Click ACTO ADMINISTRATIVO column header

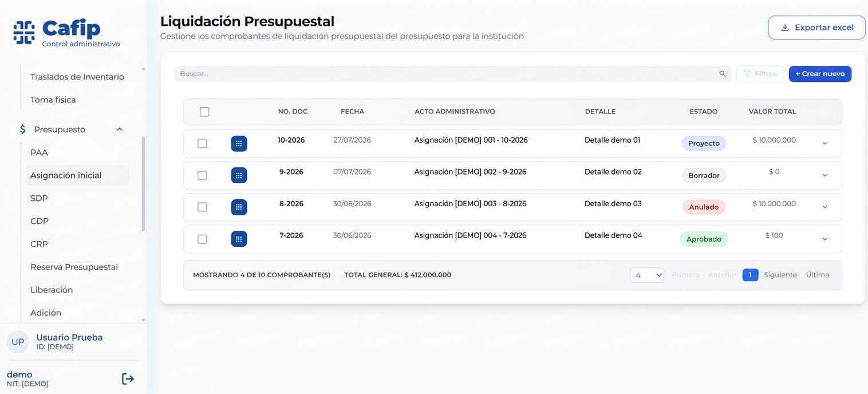pyautogui.click(x=455, y=112)
